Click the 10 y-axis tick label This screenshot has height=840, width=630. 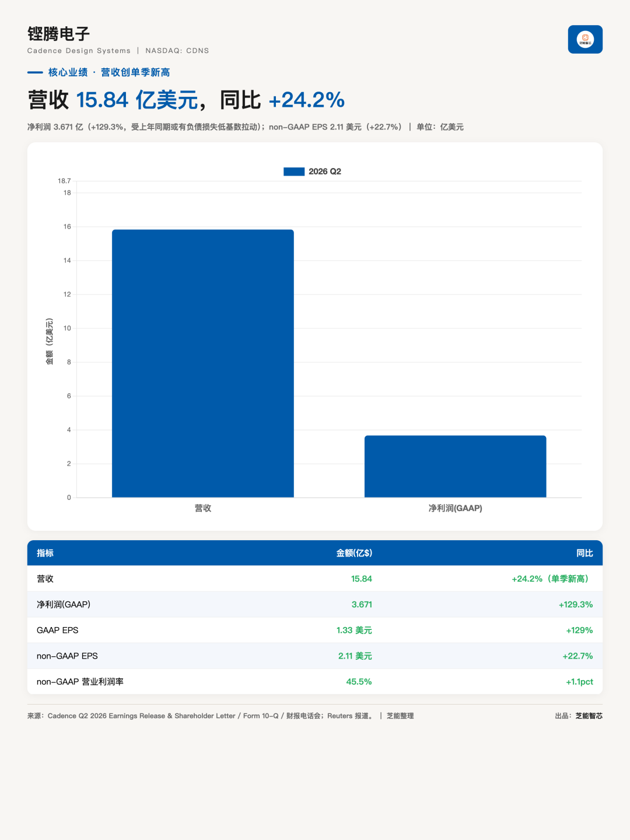point(67,328)
